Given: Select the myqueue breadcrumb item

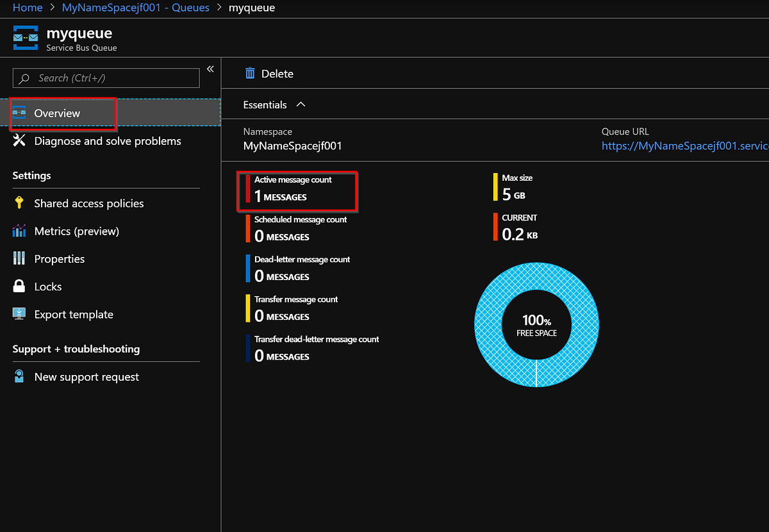Looking at the screenshot, I should [x=251, y=7].
